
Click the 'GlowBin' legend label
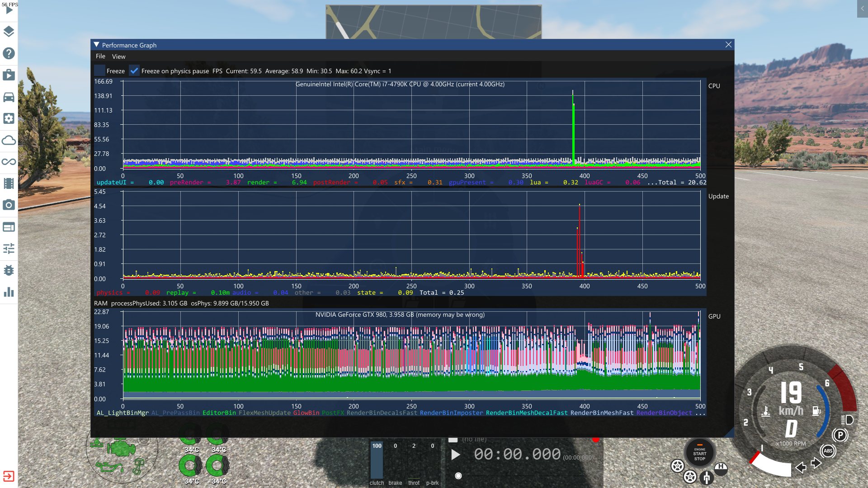(306, 413)
